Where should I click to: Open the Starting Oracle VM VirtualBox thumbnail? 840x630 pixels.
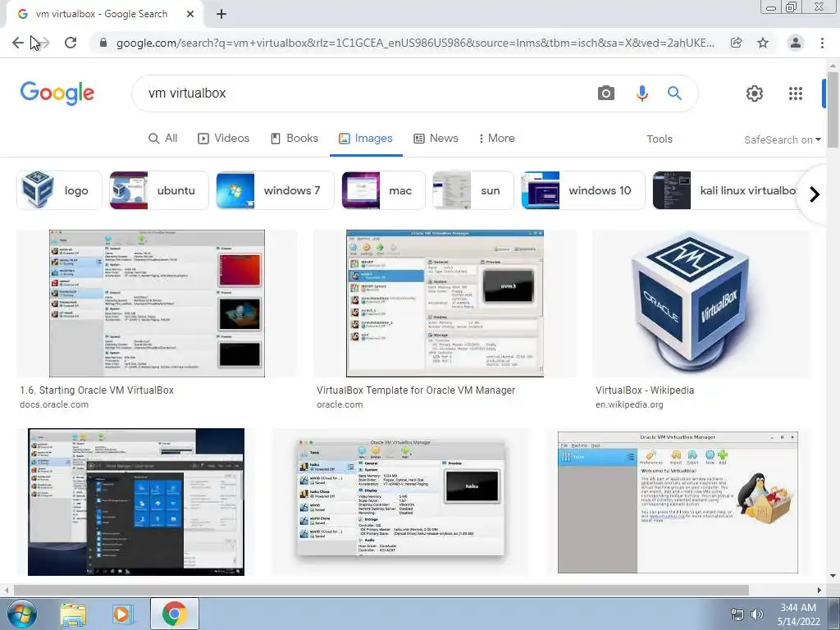tap(157, 304)
